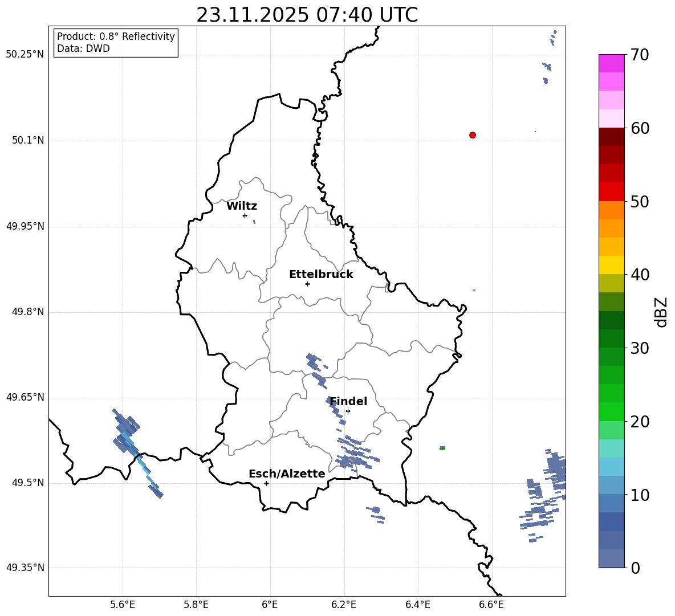The width and height of the screenshot is (675, 616).
Task: Click the 6°E longitude label
Action: [270, 605]
